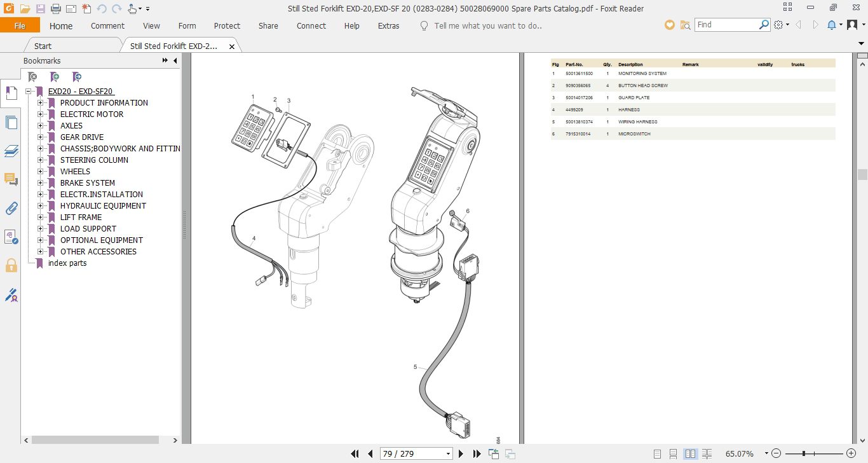Enable continuous page view mode
This screenshot has height=463, width=868.
click(673, 454)
